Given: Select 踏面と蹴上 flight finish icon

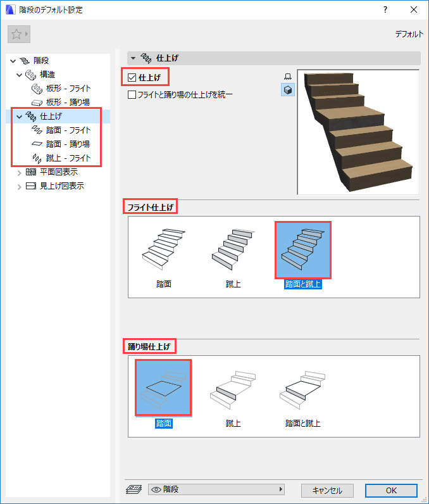Looking at the screenshot, I should click(x=303, y=249).
